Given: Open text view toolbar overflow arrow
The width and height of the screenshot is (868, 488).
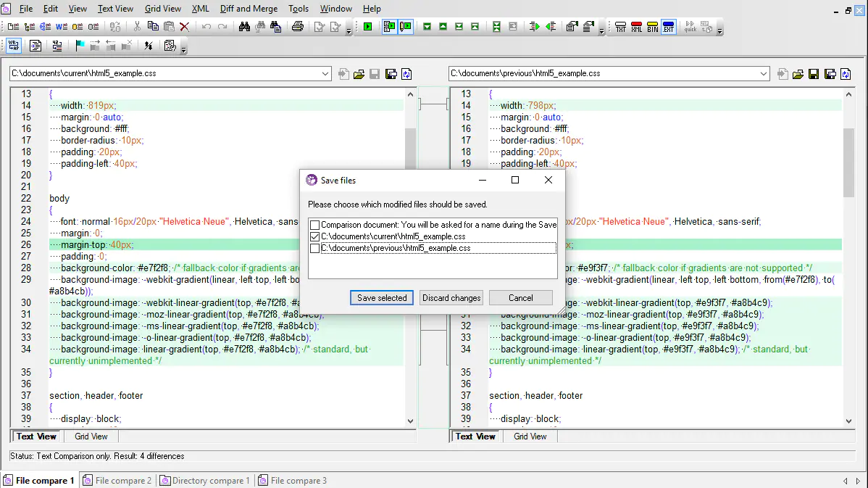Looking at the screenshot, I should point(184,51).
